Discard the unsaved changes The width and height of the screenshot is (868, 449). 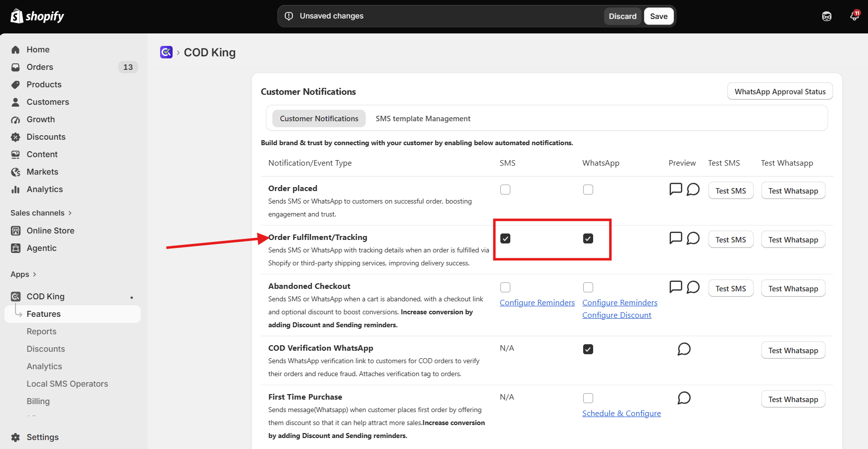[623, 16]
